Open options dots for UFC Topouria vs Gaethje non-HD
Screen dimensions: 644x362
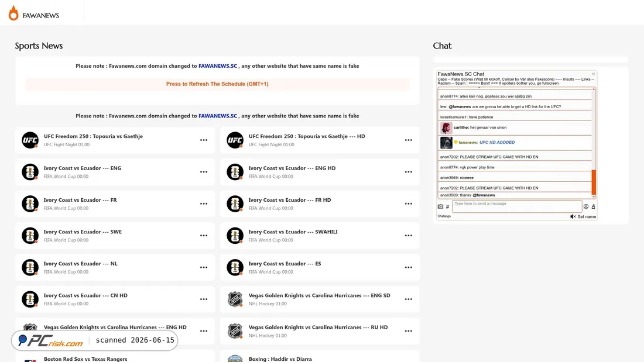tap(204, 140)
